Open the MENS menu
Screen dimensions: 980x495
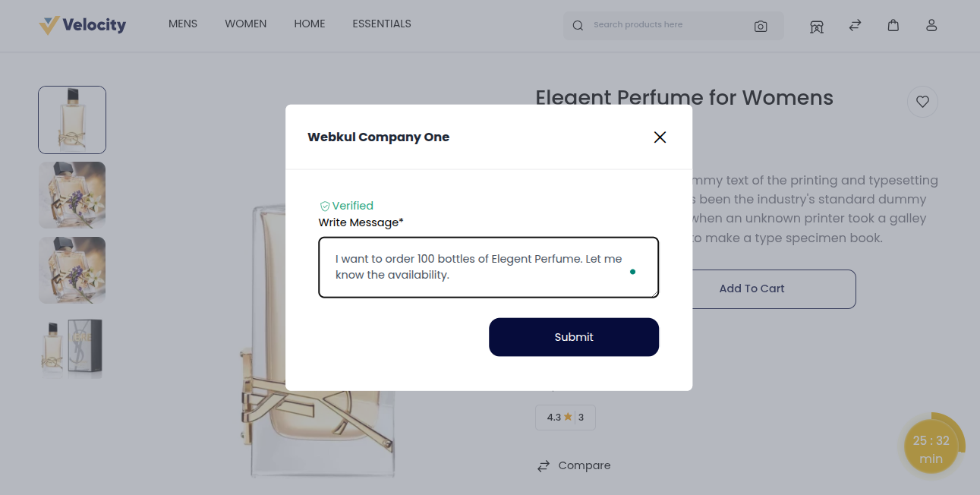point(182,24)
